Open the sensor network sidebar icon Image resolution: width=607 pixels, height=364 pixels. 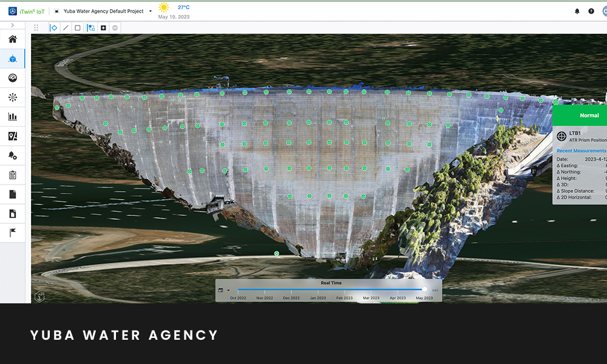[x=12, y=97]
